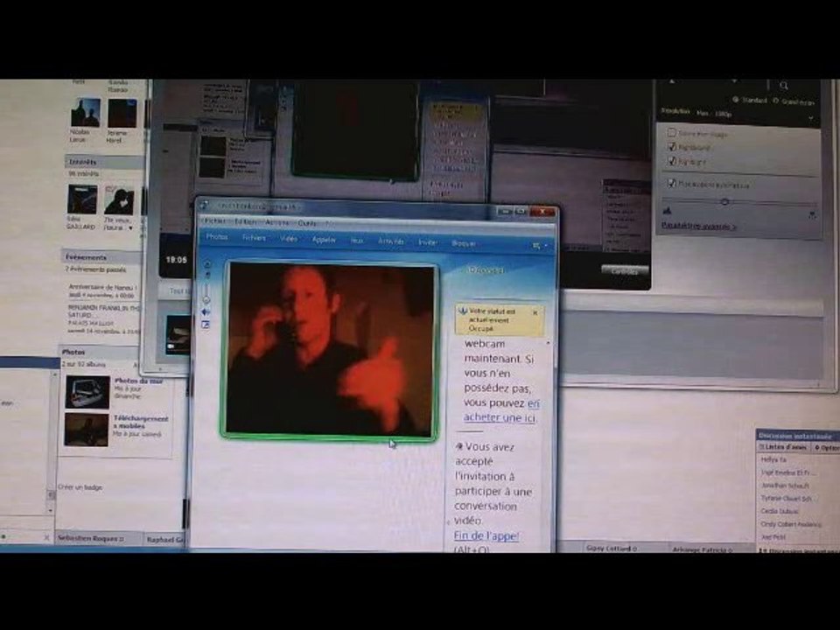Click the webcam icon atop video sidebar
The height and width of the screenshot is (630, 840).
(x=208, y=264)
